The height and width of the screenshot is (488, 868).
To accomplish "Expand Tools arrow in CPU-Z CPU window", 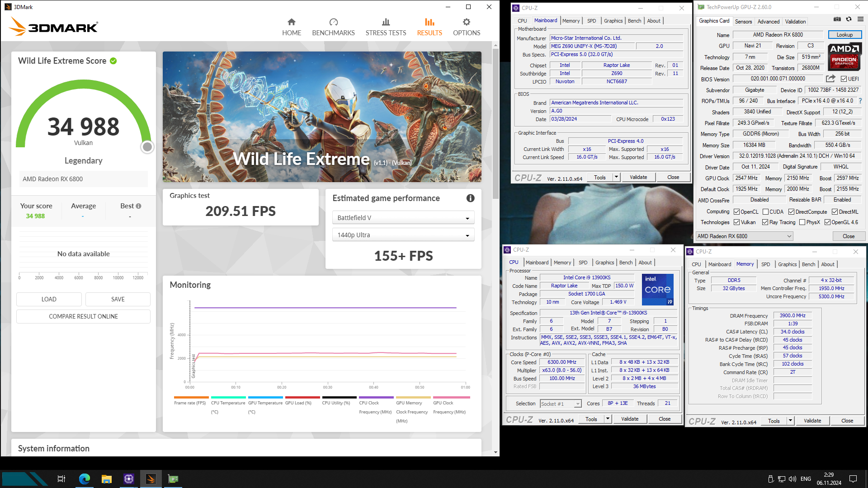I will tap(608, 419).
